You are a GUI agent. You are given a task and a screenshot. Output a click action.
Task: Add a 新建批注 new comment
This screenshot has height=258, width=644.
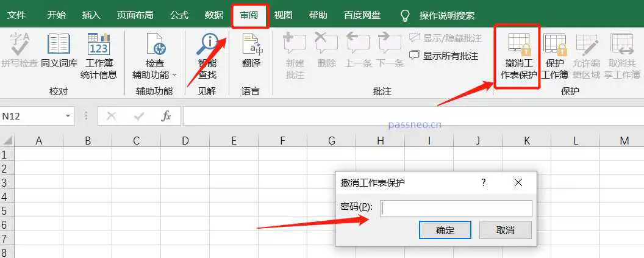click(x=295, y=56)
